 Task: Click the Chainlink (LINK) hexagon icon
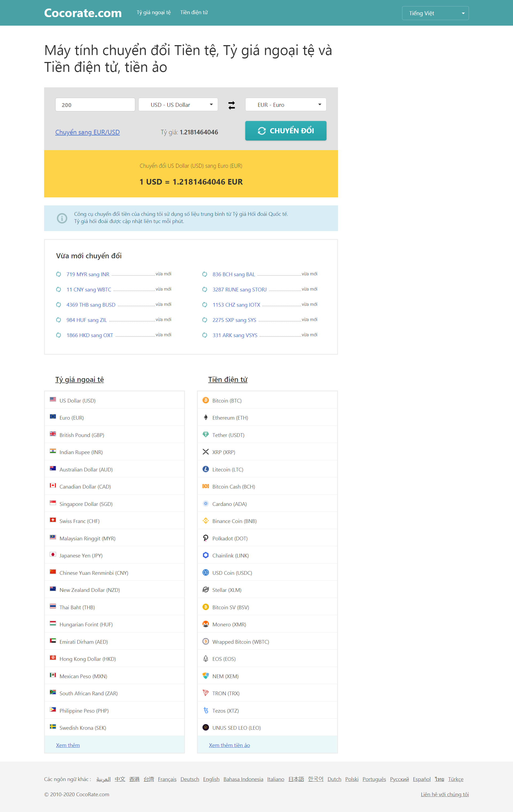(205, 555)
